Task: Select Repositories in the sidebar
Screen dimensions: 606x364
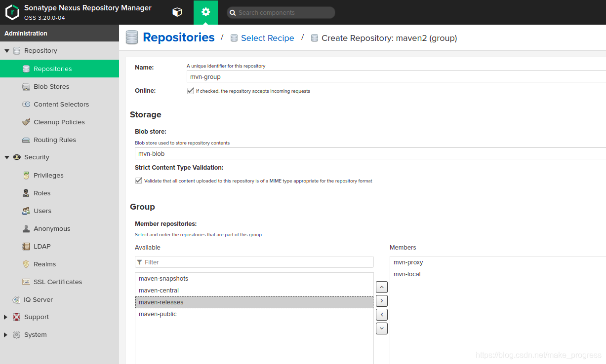Action: click(59, 69)
